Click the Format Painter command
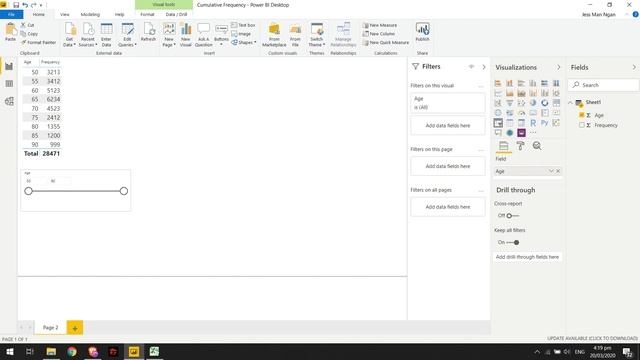 [x=38, y=42]
